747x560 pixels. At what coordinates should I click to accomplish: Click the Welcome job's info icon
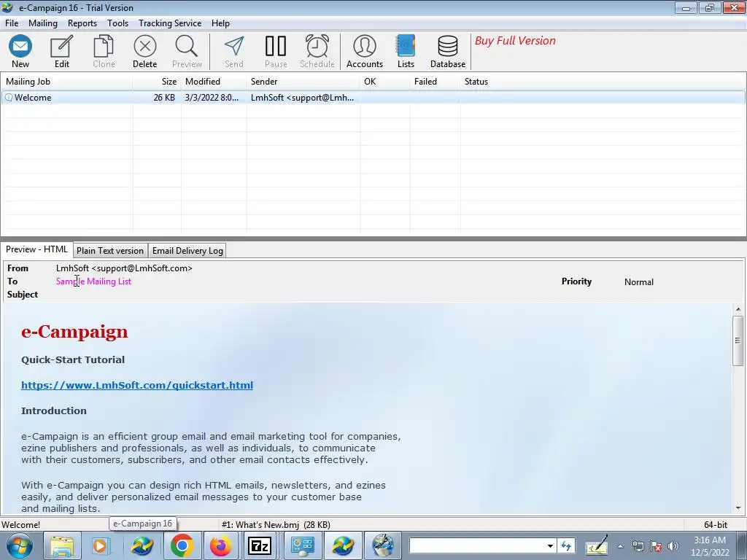pyautogui.click(x=9, y=98)
